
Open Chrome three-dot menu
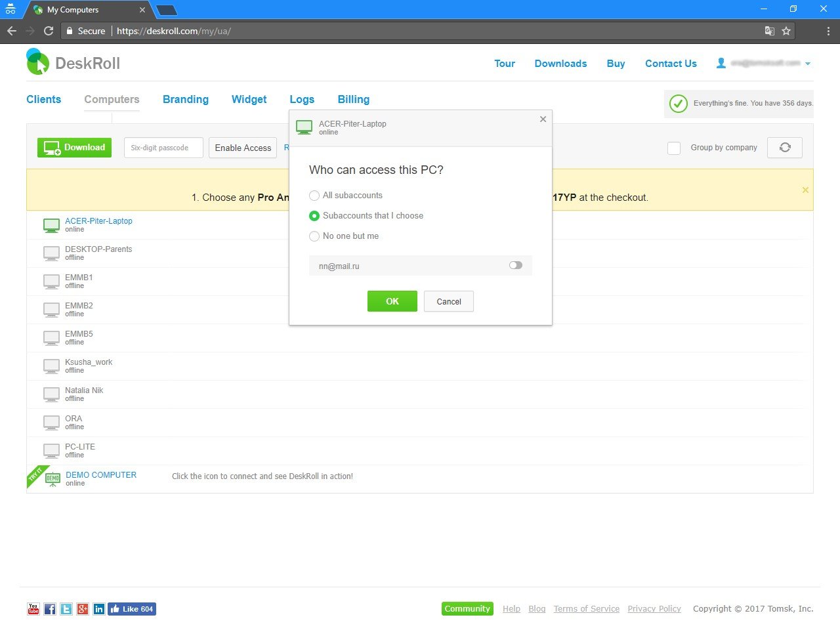(828, 31)
